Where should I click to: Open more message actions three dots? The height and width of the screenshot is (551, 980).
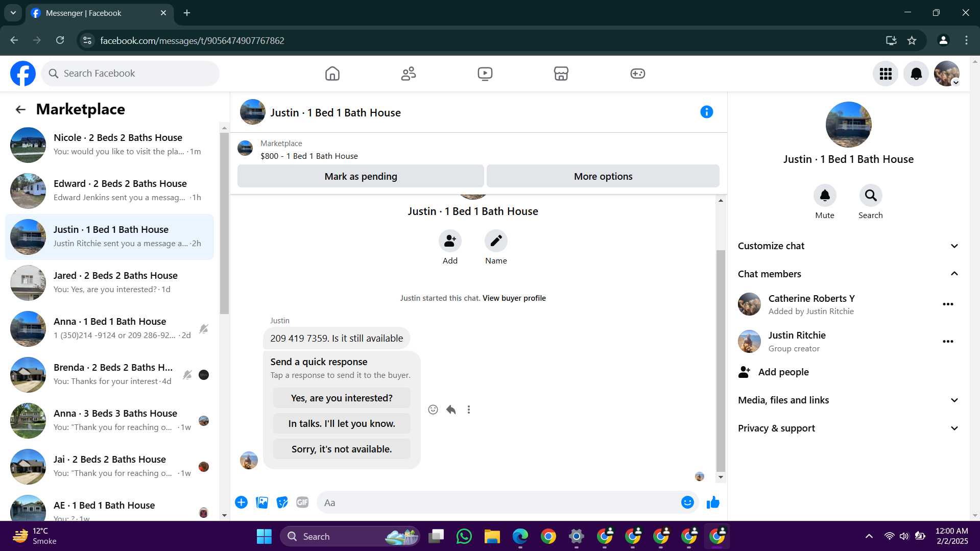pyautogui.click(x=469, y=410)
